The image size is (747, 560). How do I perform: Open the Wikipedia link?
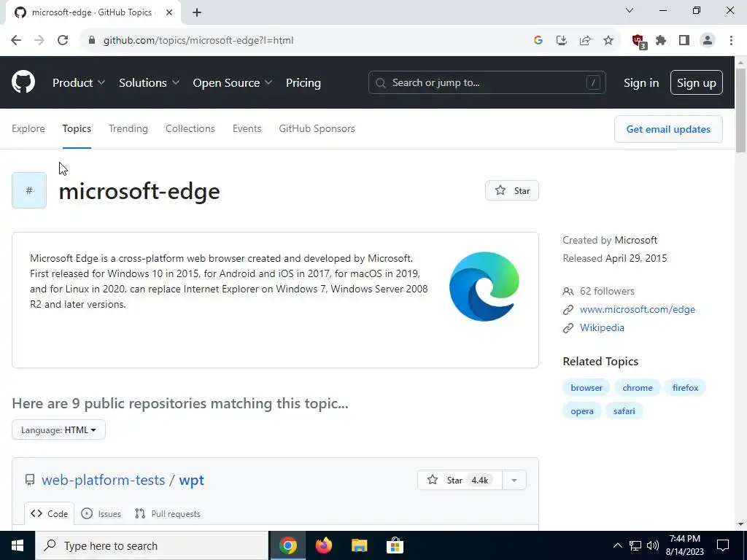coord(602,327)
